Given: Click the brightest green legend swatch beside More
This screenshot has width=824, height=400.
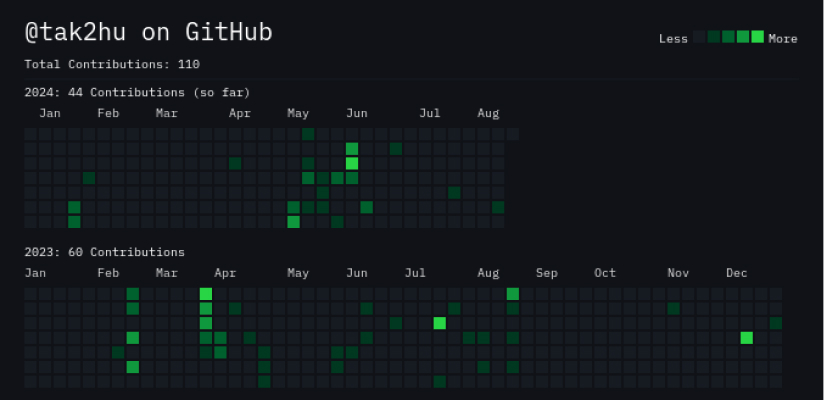Looking at the screenshot, I should click(757, 36).
